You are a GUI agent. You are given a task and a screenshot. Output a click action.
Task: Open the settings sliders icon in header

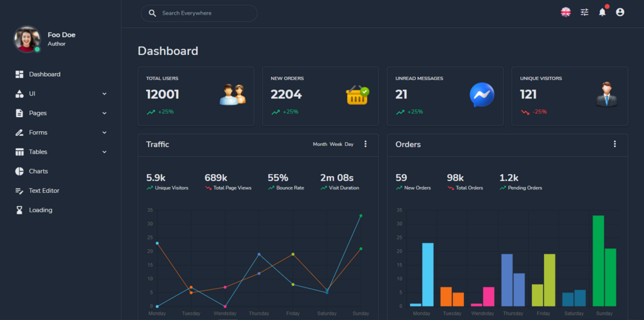[x=584, y=12]
